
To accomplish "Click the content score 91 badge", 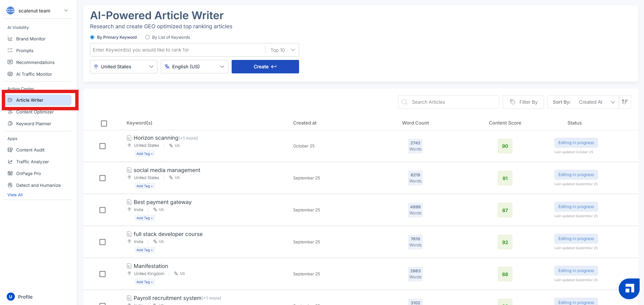I will tap(505, 178).
